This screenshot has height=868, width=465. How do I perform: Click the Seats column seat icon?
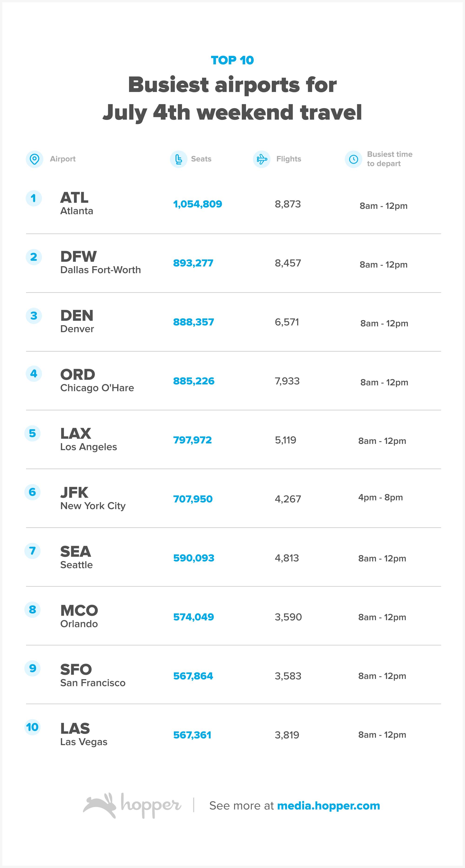178,159
